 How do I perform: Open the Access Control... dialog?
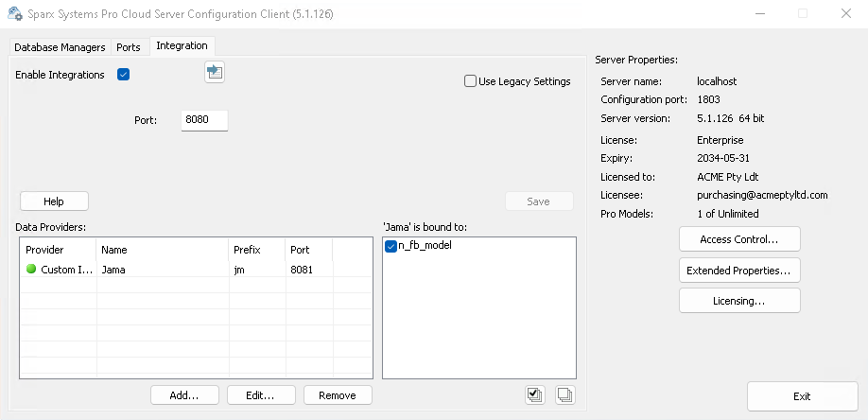[x=739, y=239]
